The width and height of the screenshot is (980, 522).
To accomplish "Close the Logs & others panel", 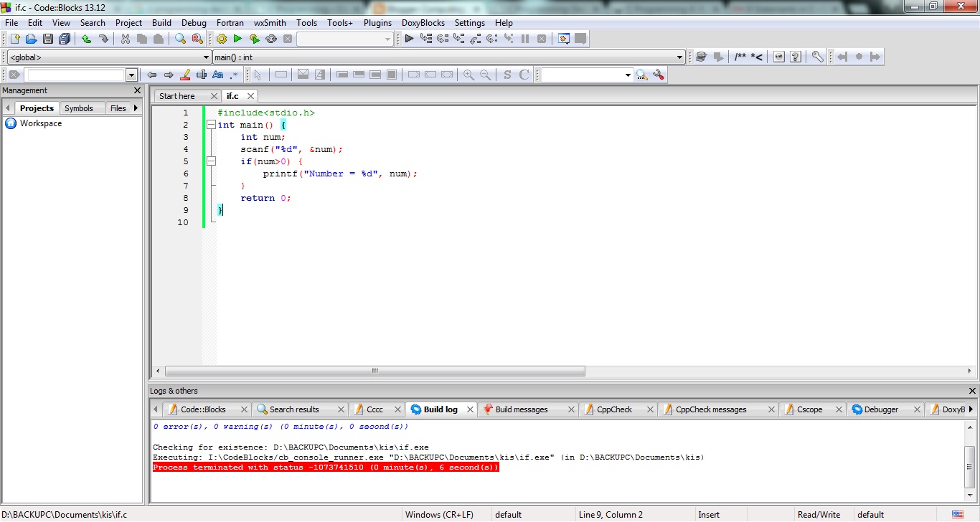I will (972, 390).
